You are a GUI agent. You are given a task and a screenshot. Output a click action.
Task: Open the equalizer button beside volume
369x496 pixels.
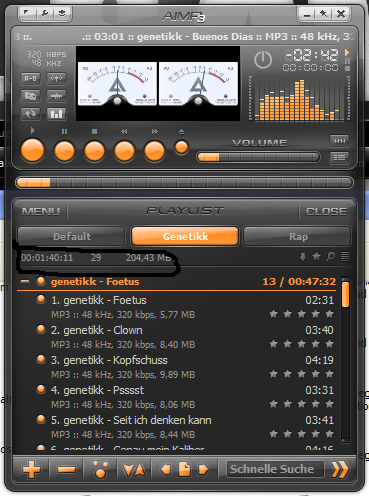[x=339, y=141]
